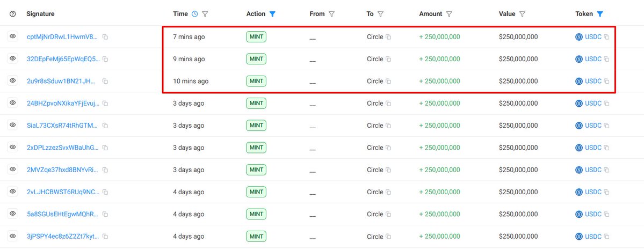Click "10 mins ago" time cell
The height and width of the screenshot is (250, 644).
tap(191, 82)
